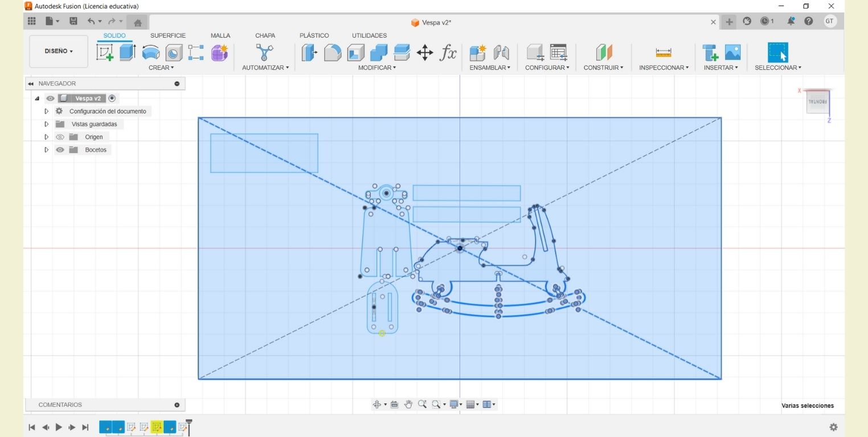This screenshot has width=868, height=437.
Task: Open the notifications bell
Action: point(791,22)
